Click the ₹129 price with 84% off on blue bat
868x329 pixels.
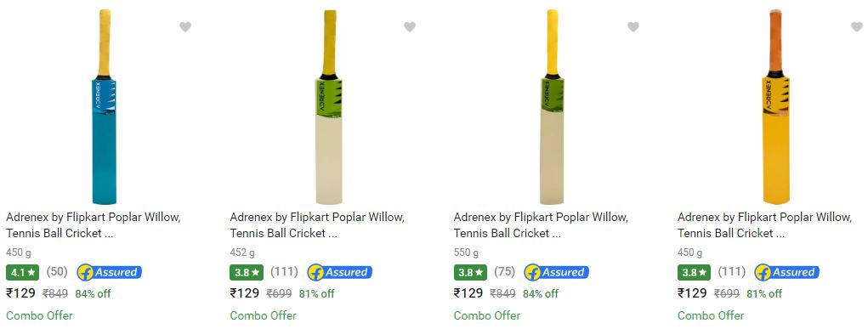tap(21, 293)
